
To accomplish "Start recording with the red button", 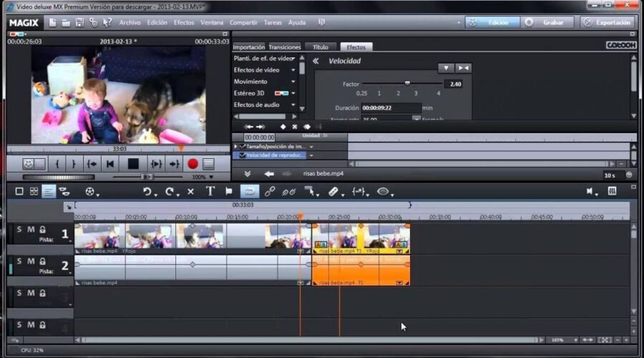I will click(x=192, y=164).
